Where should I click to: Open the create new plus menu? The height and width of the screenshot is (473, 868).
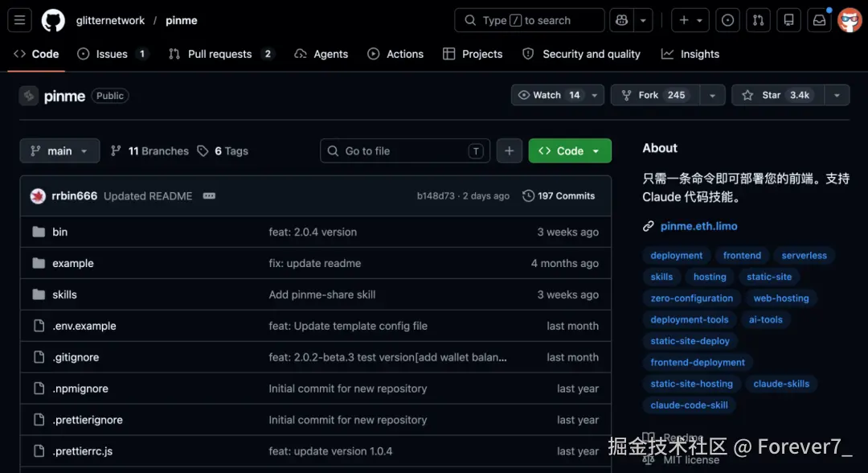pos(690,20)
